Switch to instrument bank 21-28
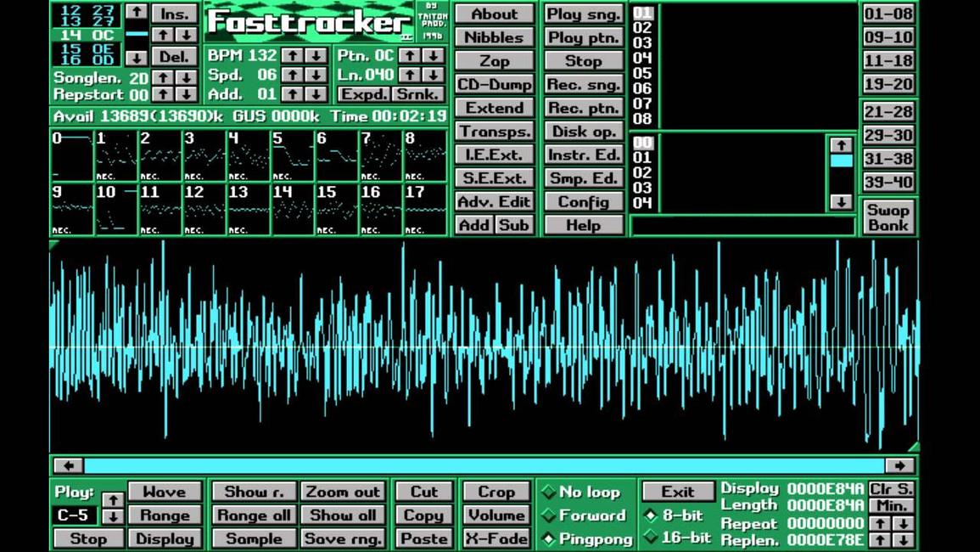 pyautogui.click(x=888, y=112)
